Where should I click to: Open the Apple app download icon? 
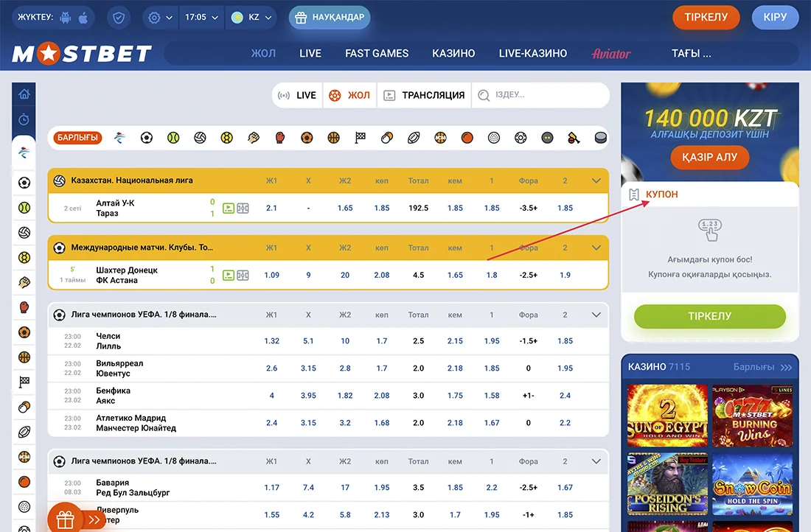point(83,18)
